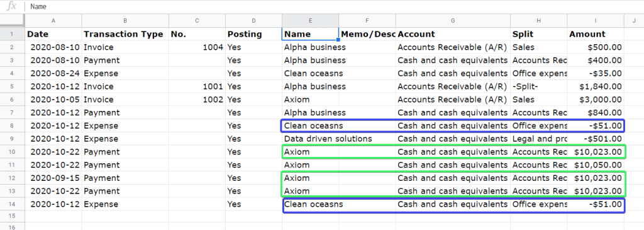Click the Transaction Type header cell
The height and width of the screenshot is (230, 644).
click(x=125, y=34)
